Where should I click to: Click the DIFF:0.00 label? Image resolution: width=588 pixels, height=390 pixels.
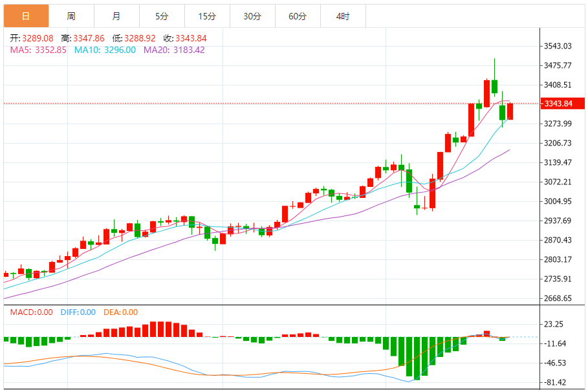point(78,312)
